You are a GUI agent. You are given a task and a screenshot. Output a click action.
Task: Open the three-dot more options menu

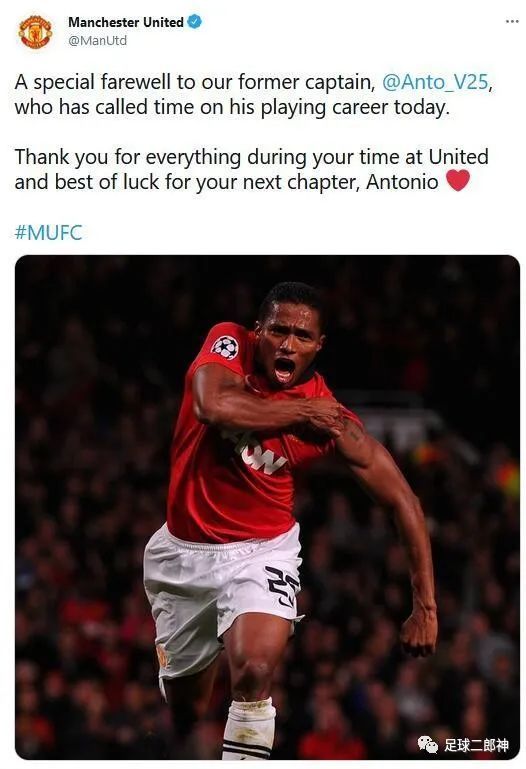(x=512, y=21)
